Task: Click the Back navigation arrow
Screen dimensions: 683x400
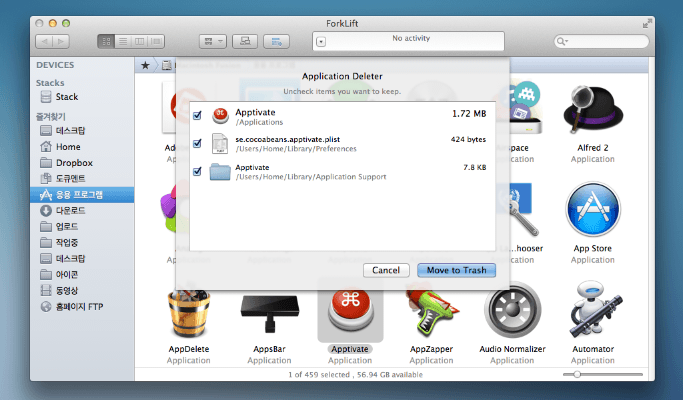Action: (44, 42)
